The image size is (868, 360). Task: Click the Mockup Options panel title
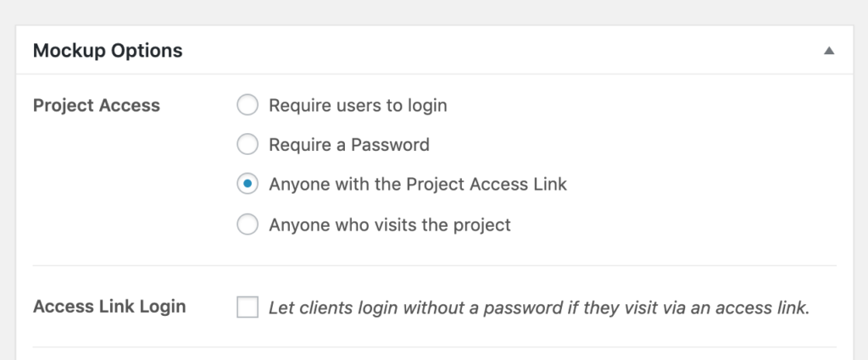108,51
